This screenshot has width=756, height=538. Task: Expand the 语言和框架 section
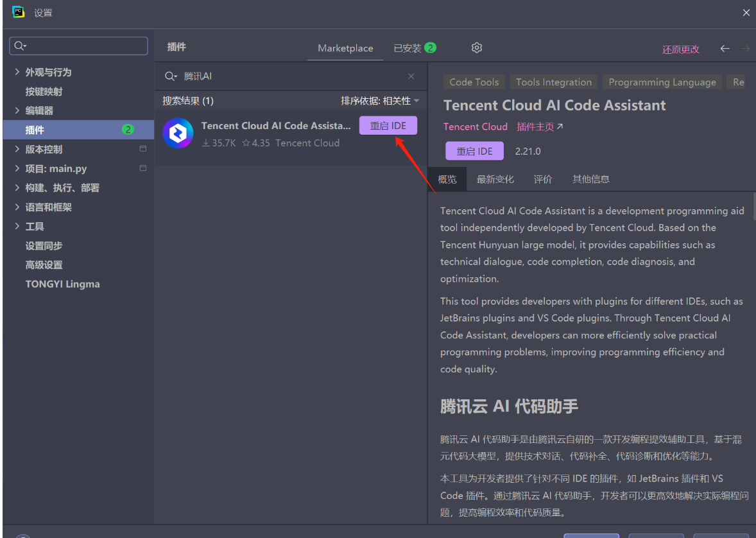coord(17,207)
